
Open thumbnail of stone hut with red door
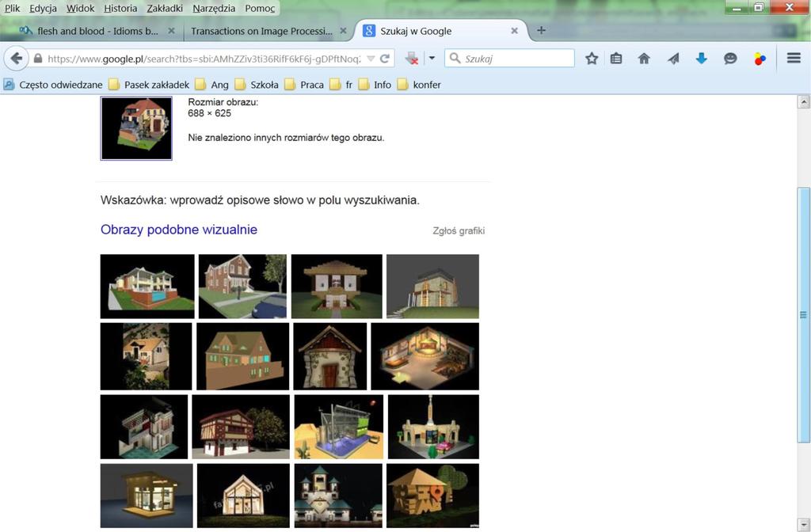(330, 357)
